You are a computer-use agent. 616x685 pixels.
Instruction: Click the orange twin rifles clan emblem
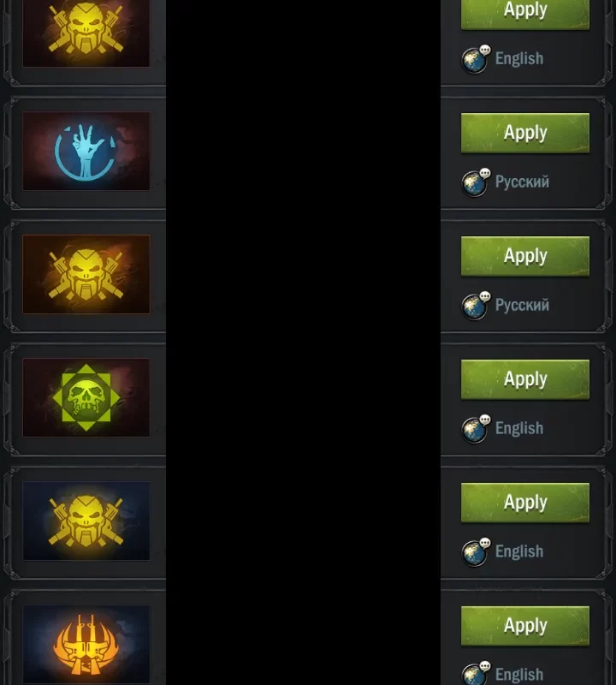pos(86,645)
